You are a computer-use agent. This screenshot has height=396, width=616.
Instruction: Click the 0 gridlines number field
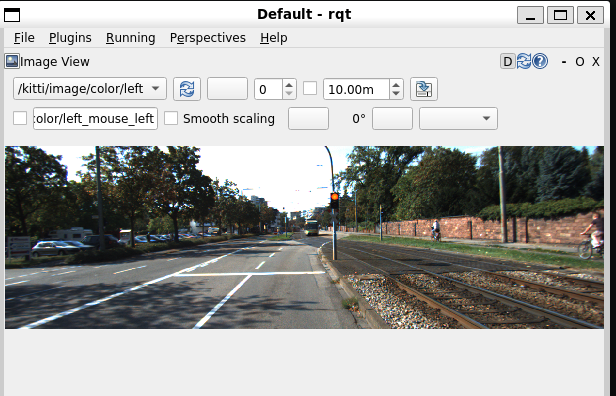point(268,89)
